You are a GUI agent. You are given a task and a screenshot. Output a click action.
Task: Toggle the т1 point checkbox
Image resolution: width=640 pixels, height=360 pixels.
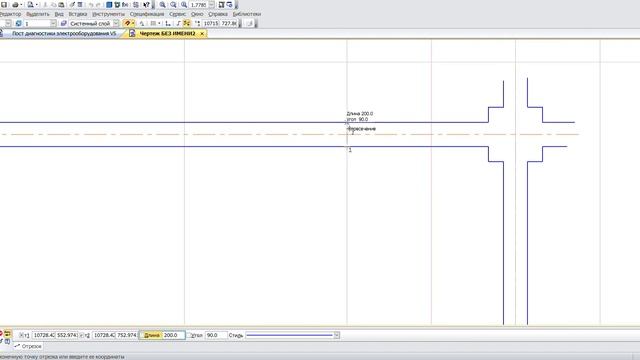(21, 335)
